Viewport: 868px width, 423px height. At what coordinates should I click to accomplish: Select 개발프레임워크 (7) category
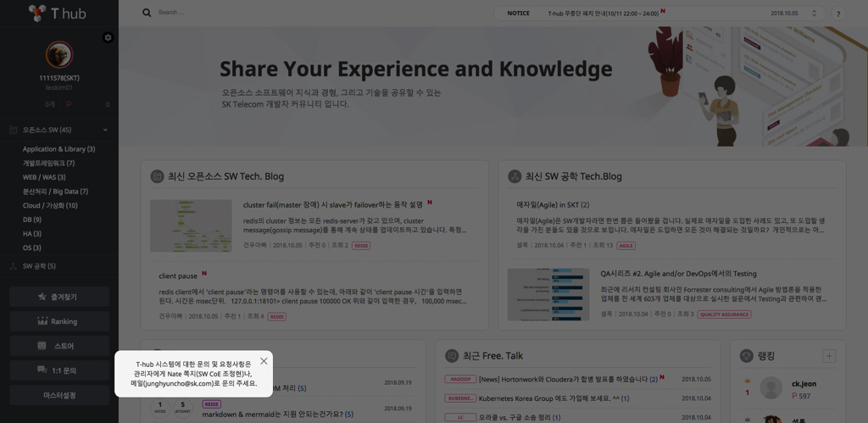[48, 164]
